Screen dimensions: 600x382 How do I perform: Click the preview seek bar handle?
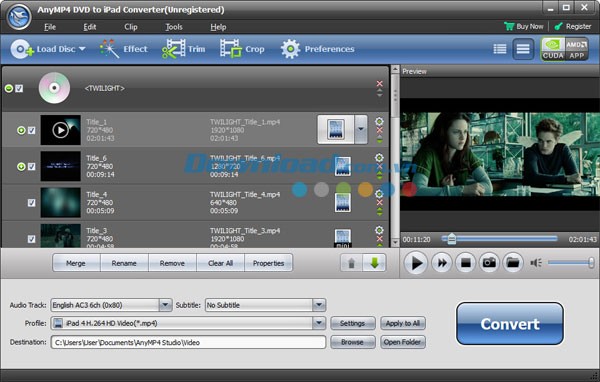(x=452, y=239)
